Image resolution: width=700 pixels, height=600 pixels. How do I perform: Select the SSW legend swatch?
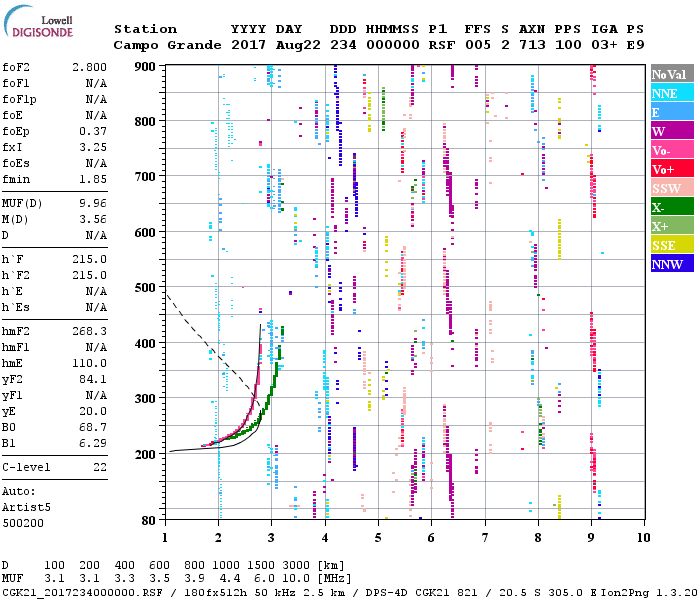[x=670, y=188]
